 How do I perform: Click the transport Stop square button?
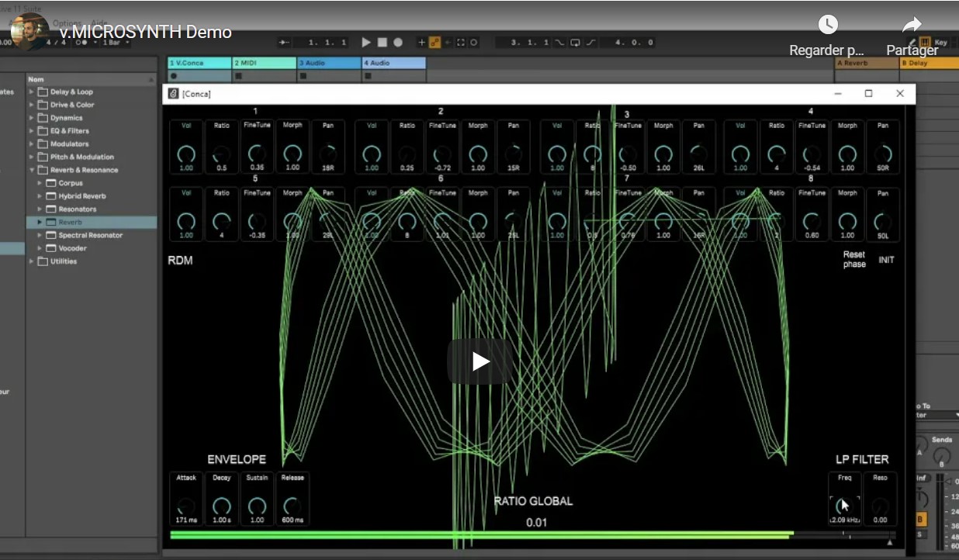tap(382, 43)
